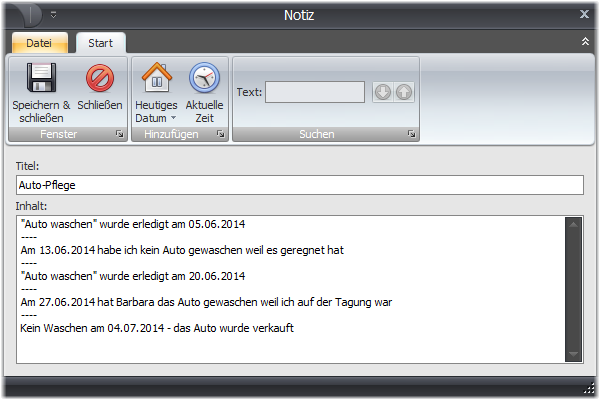Click the line ending with 20.06.2014
The width and height of the screenshot is (600, 400).
coord(133,276)
